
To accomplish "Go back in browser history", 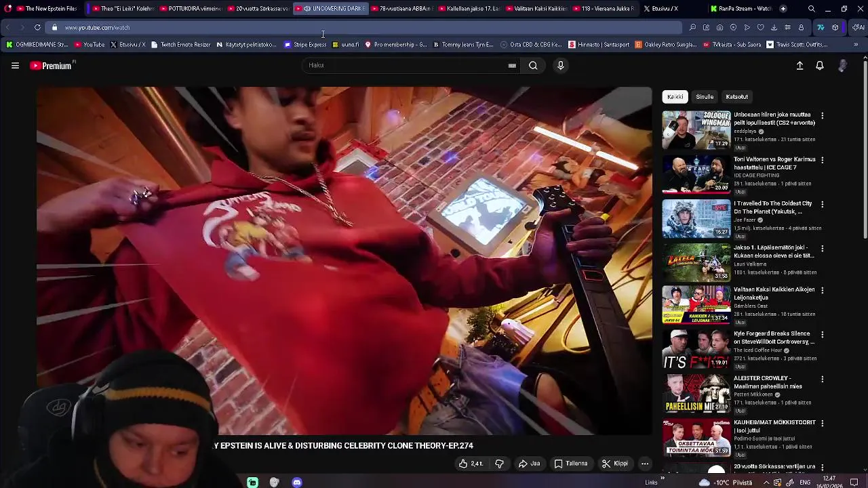I will pyautogui.click(x=7, y=28).
